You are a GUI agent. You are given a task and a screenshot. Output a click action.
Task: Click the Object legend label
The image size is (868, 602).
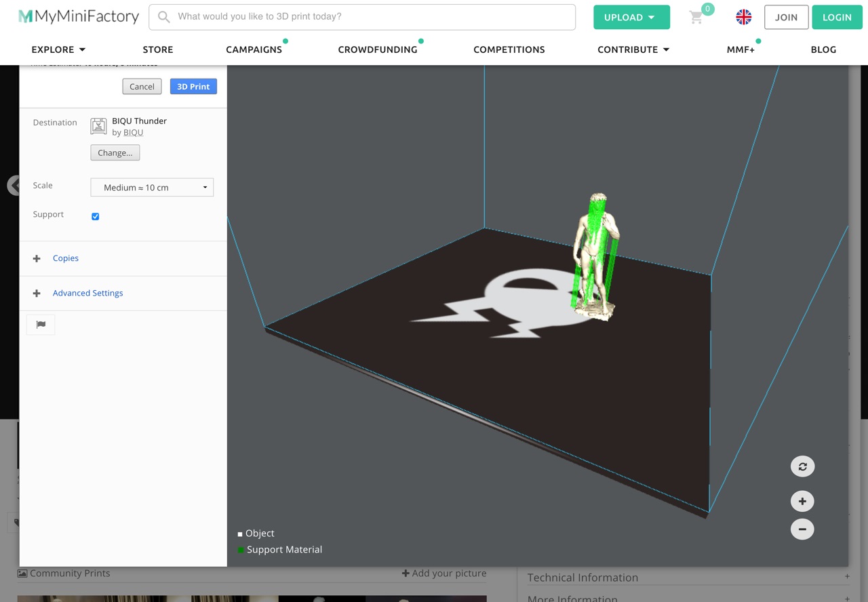point(260,534)
